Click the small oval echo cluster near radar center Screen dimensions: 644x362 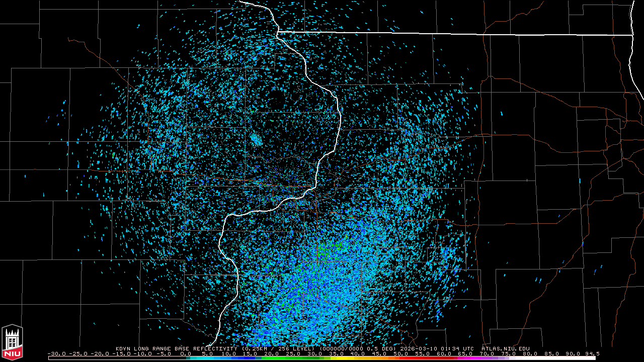point(257,140)
